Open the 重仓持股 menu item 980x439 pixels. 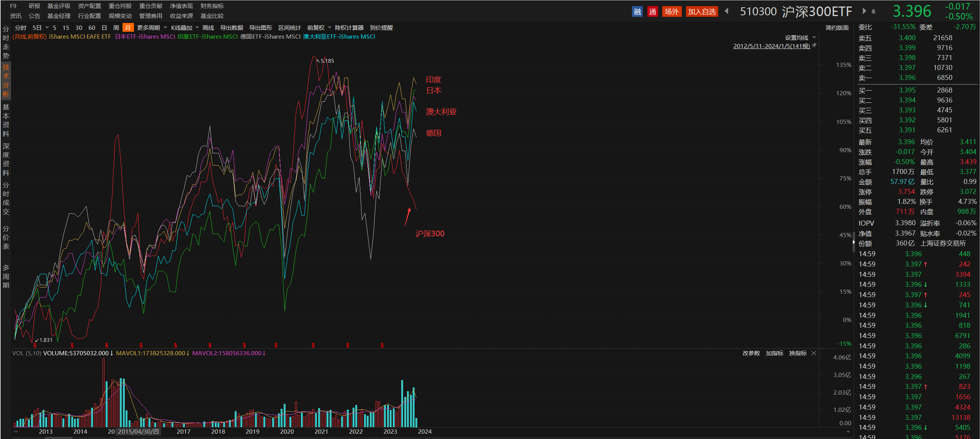pyautogui.click(x=120, y=6)
